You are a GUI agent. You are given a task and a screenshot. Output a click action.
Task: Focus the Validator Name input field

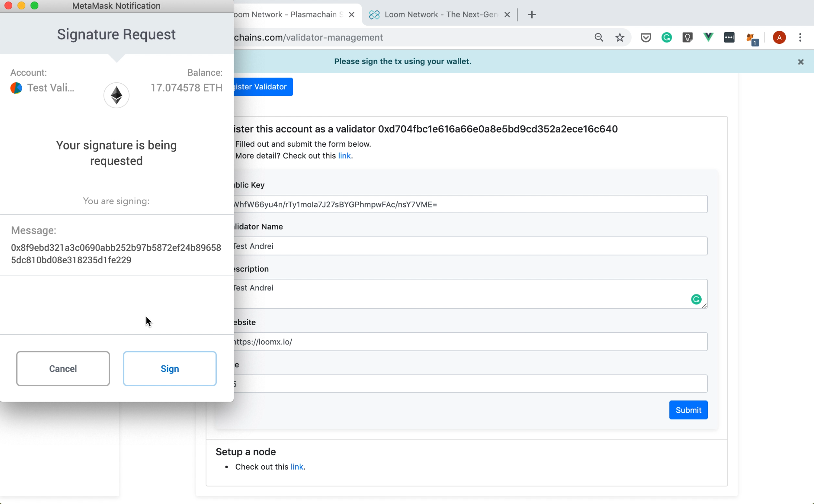[470, 246]
